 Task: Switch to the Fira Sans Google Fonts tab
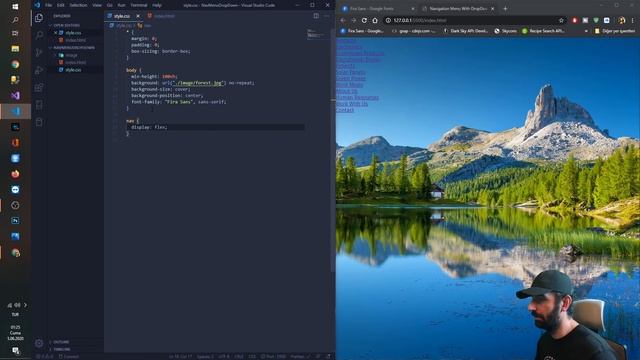pyautogui.click(x=378, y=9)
